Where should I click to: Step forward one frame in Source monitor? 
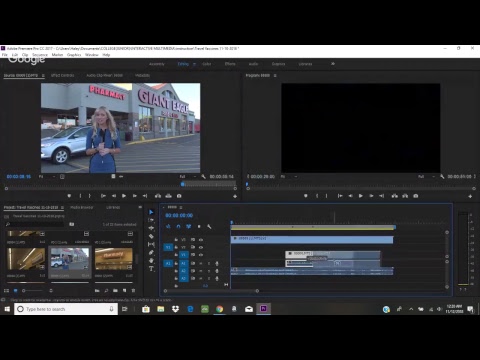click(135, 196)
